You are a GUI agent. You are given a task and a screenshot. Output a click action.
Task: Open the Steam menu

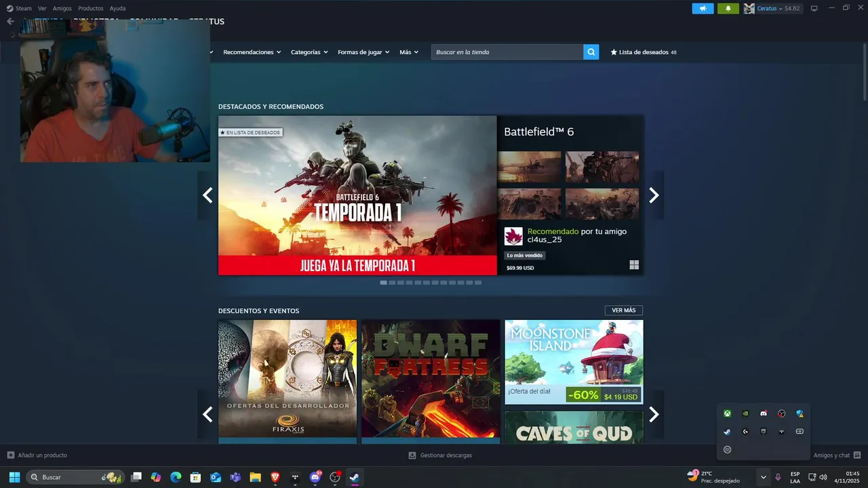click(24, 8)
